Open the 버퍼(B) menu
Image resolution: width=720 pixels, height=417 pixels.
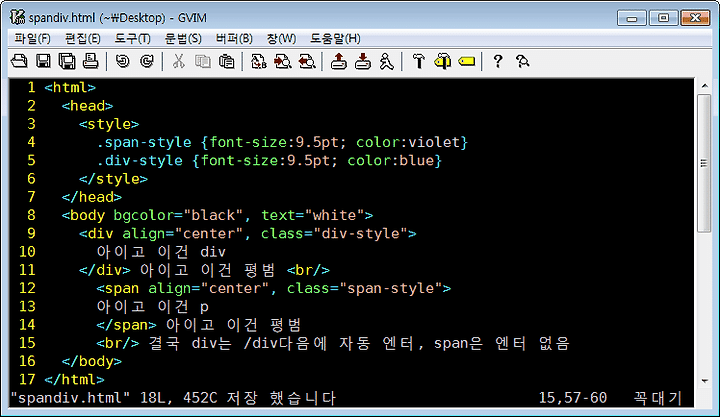point(234,39)
